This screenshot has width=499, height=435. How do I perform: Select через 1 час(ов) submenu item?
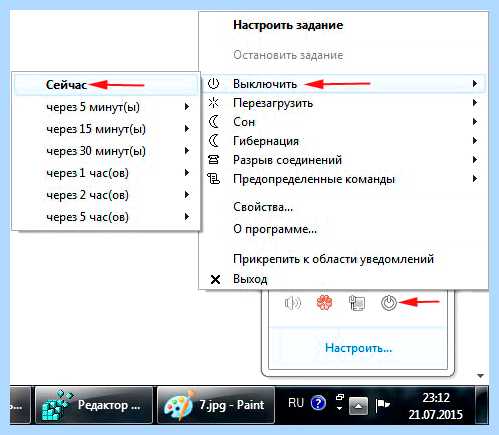click(106, 173)
